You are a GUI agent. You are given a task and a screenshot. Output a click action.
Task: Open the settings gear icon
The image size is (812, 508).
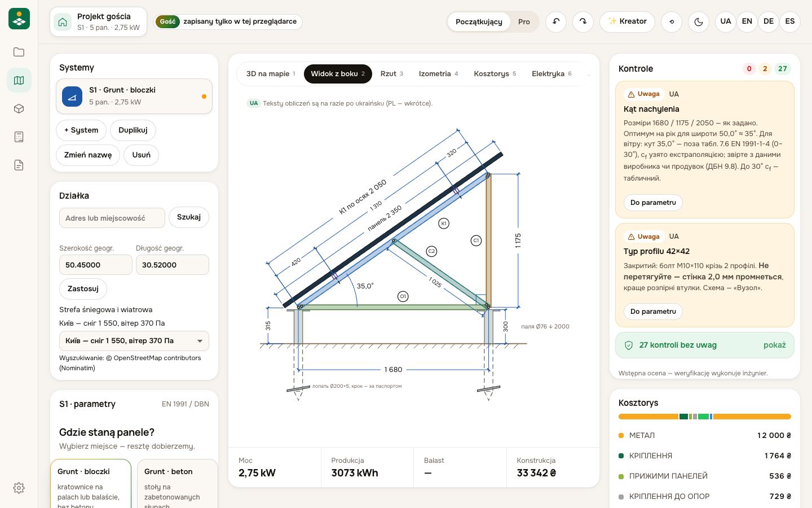tap(19, 488)
